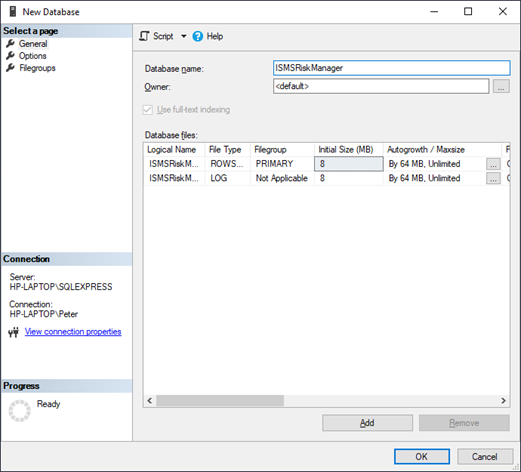
Task: Open the Filegroups page
Action: point(37,68)
